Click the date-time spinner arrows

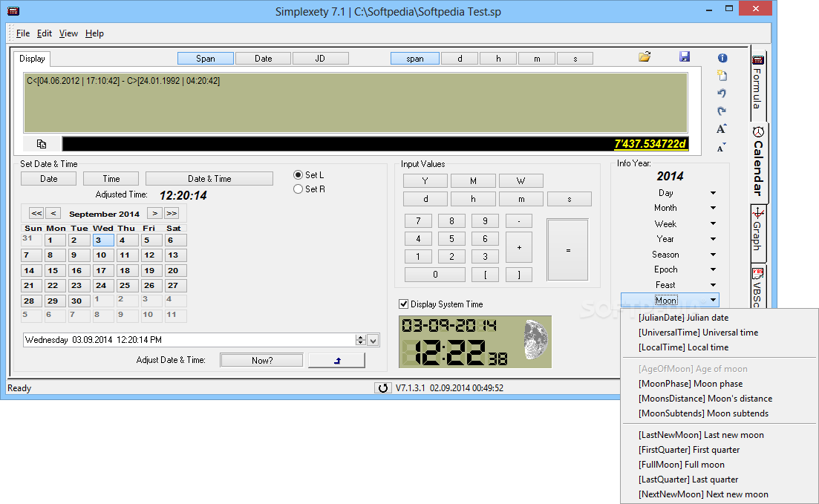[360, 340]
